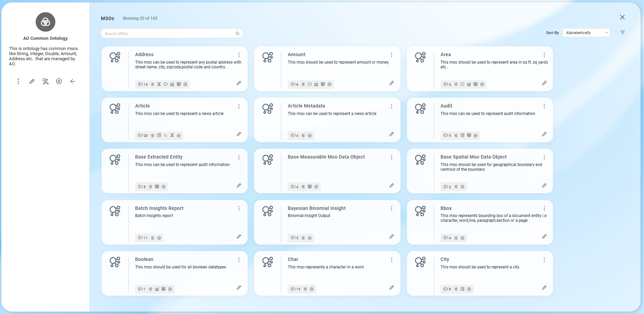Click the Article card attributes count 20
The width and height of the screenshot is (644, 314).
(x=143, y=135)
